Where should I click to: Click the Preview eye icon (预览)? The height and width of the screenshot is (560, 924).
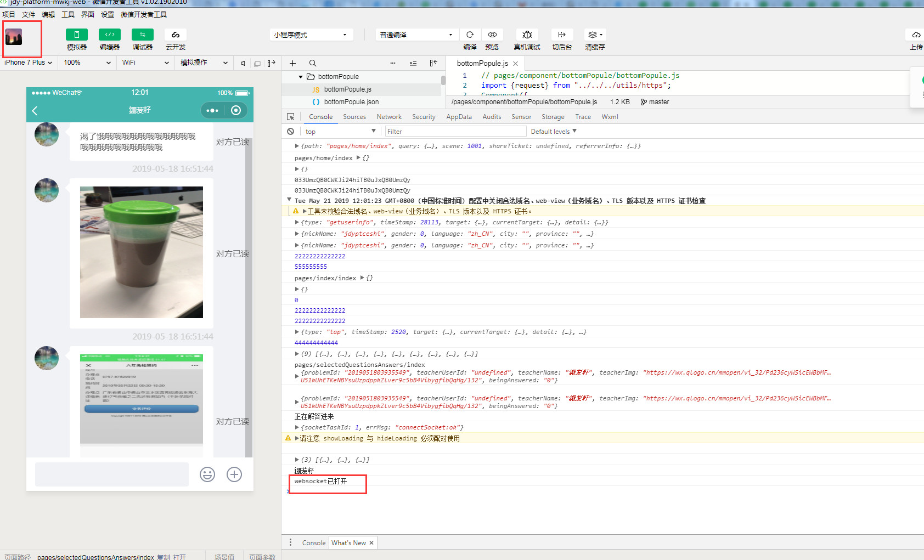pyautogui.click(x=492, y=35)
